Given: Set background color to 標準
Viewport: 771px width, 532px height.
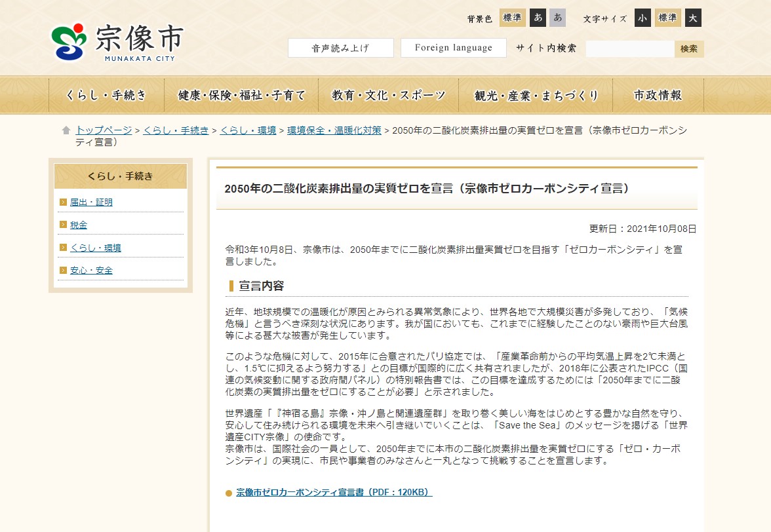Looking at the screenshot, I should click(512, 18).
